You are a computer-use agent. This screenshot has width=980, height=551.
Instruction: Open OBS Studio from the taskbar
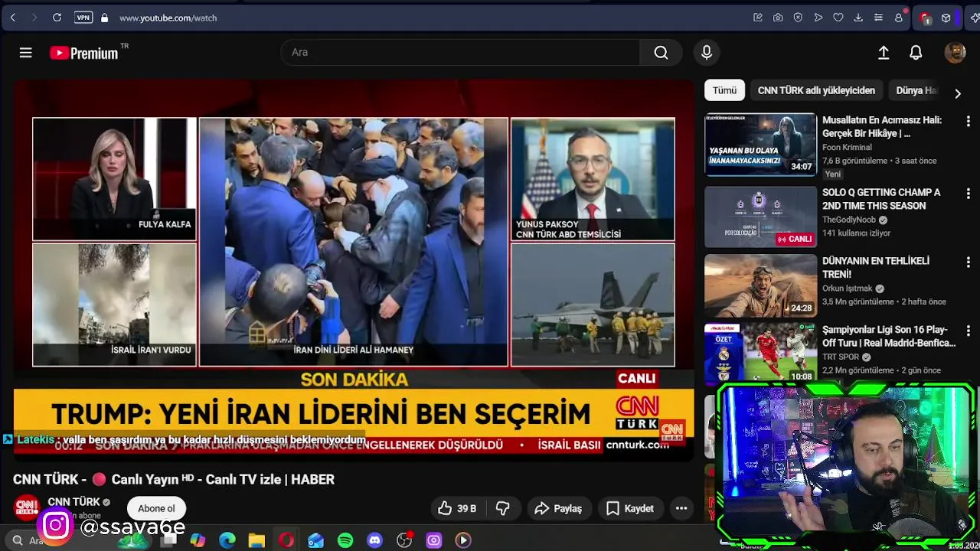405,540
